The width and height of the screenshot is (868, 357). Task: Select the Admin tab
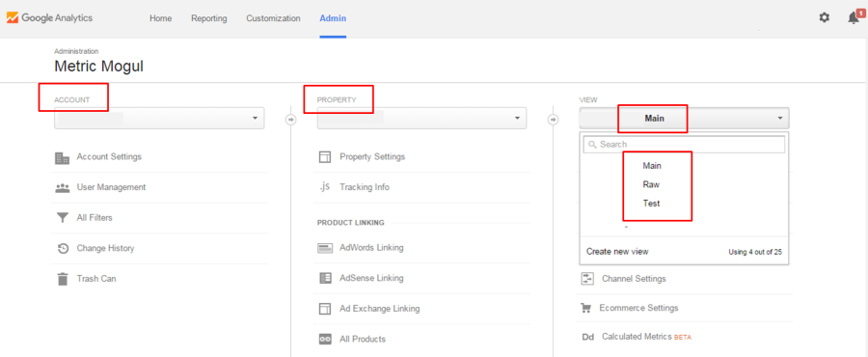[x=333, y=18]
